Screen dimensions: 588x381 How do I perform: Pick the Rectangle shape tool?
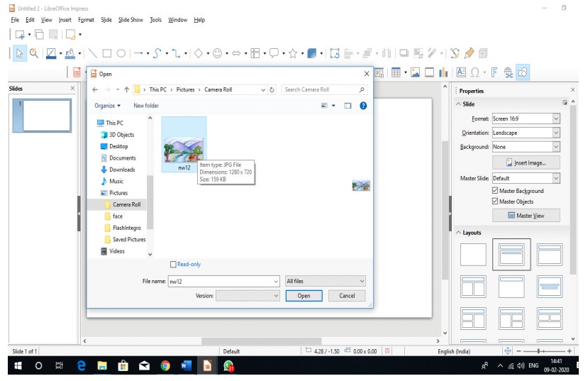pos(107,53)
